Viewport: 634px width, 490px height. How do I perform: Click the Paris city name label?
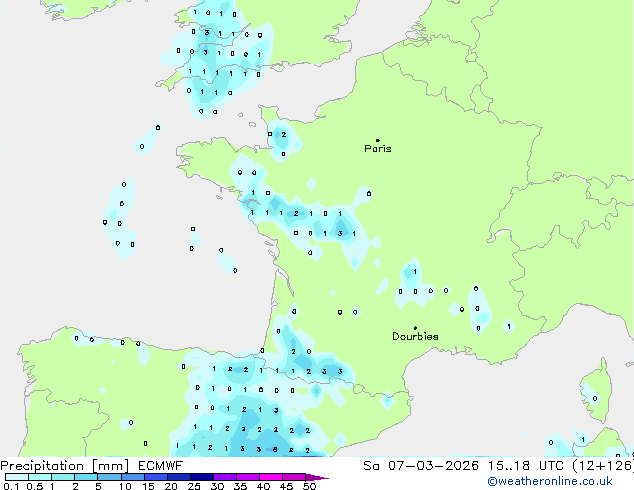coord(378,149)
